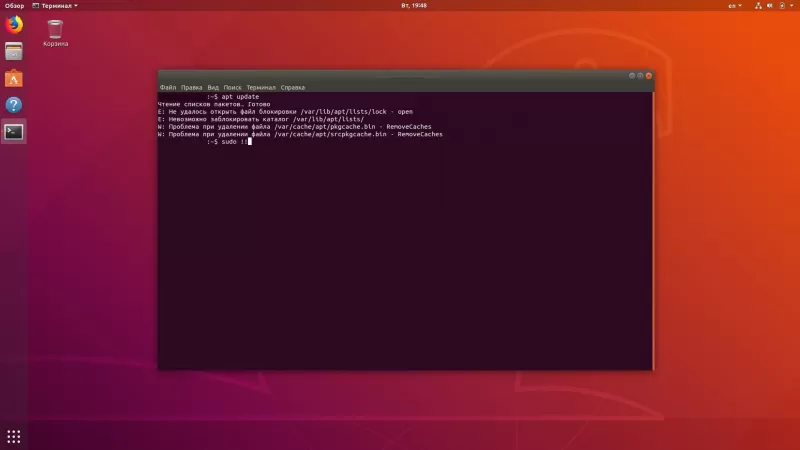The image size is (800, 450).
Task: Open the Поиск menu
Action: 232,87
